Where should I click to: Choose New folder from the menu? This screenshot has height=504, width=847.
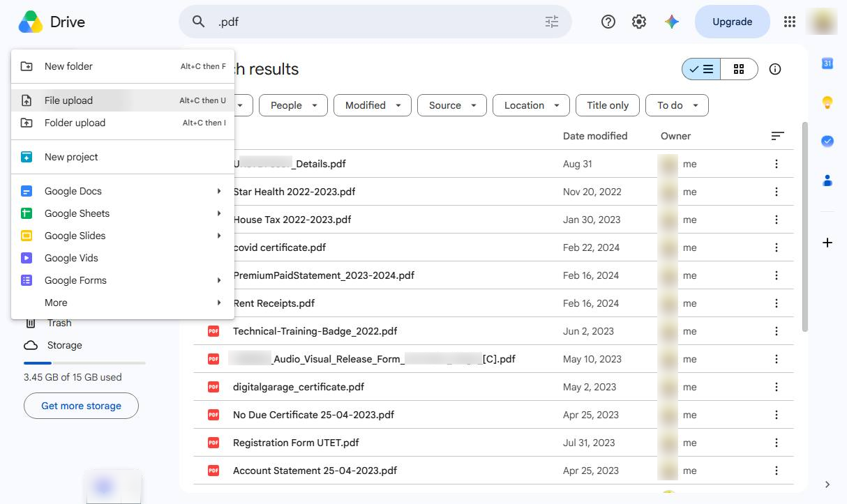coord(123,66)
